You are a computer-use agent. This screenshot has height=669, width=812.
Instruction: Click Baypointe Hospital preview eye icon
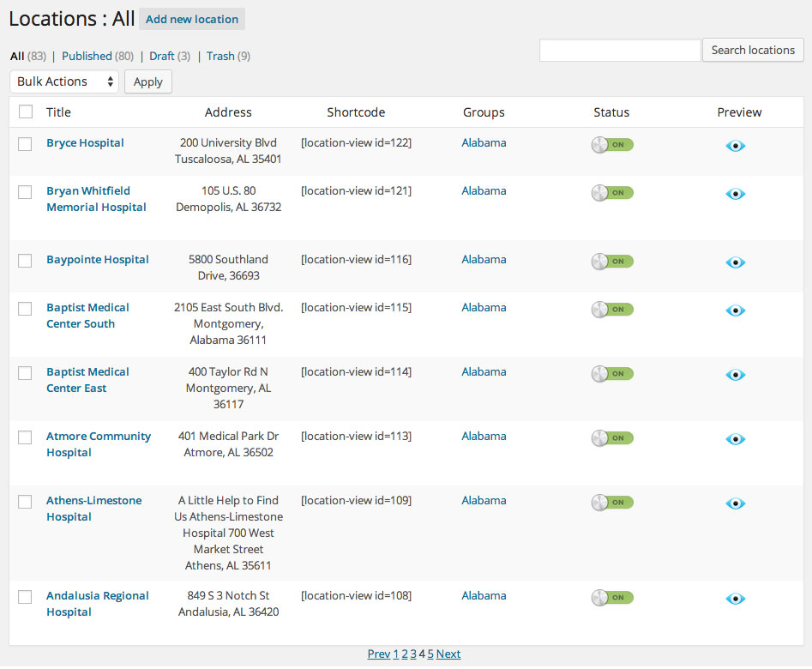(x=736, y=262)
